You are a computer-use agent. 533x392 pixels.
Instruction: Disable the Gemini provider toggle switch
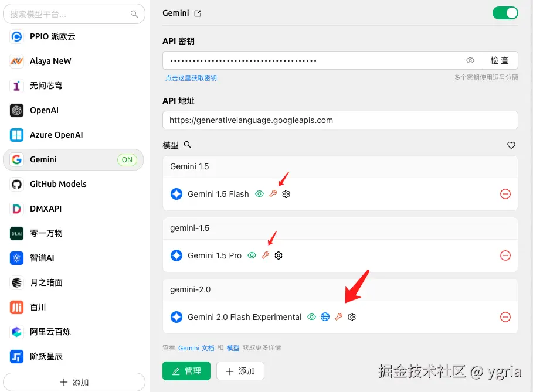[505, 13]
